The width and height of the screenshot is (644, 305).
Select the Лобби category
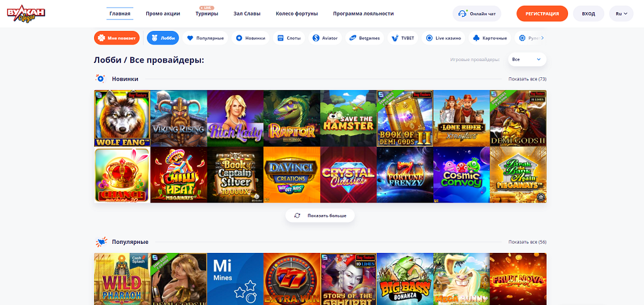[x=163, y=38]
